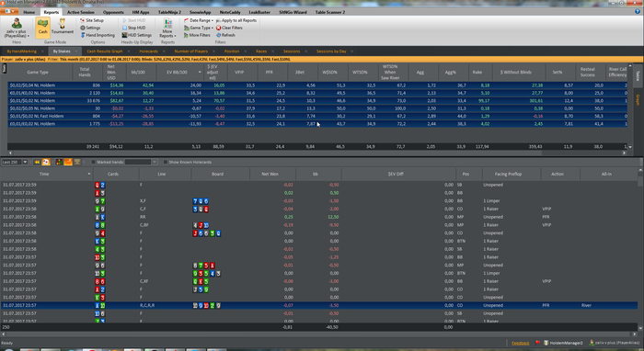This screenshot has width=644, height=351.
Task: Open the LeakBuster ribbon tab
Action: 259,12
